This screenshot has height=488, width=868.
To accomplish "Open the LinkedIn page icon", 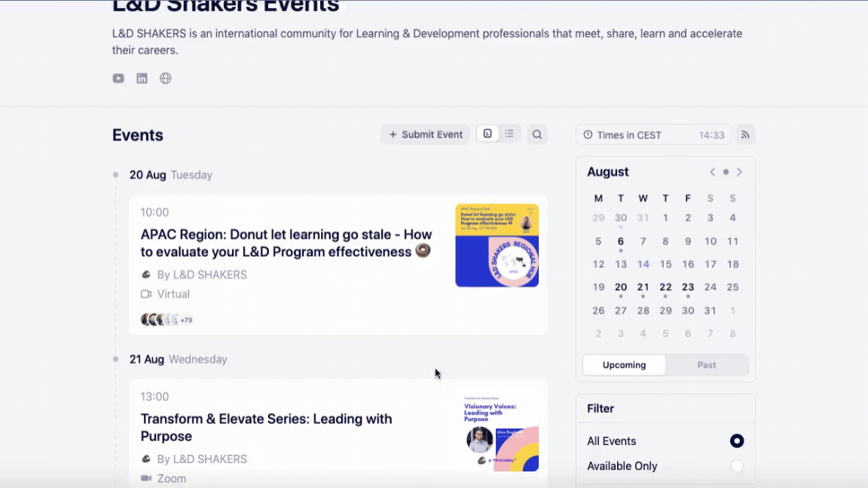I will click(142, 78).
